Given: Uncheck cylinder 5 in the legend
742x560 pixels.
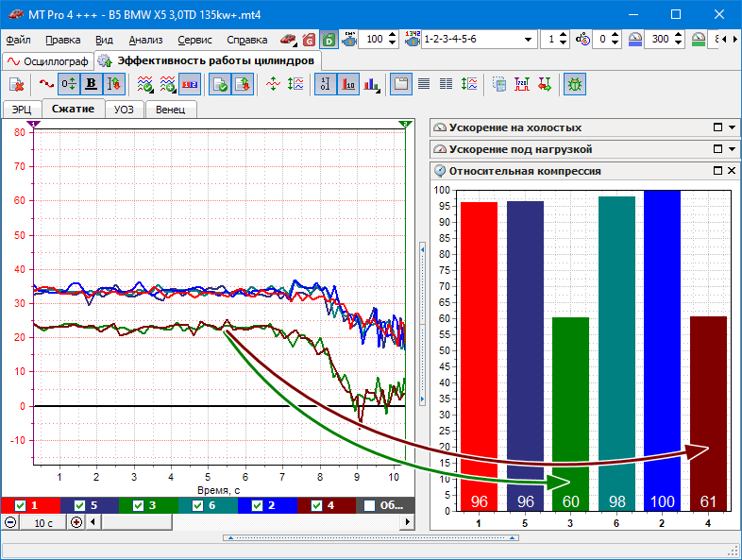Looking at the screenshot, I should click(x=79, y=505).
